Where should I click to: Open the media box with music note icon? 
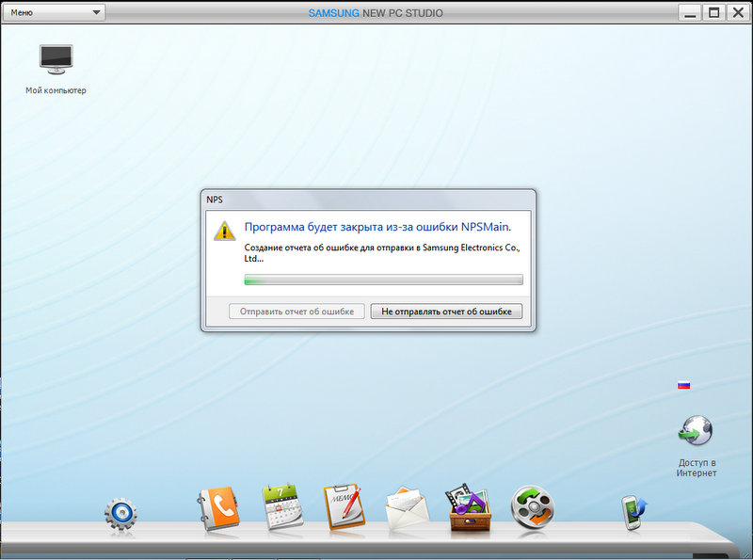469,508
